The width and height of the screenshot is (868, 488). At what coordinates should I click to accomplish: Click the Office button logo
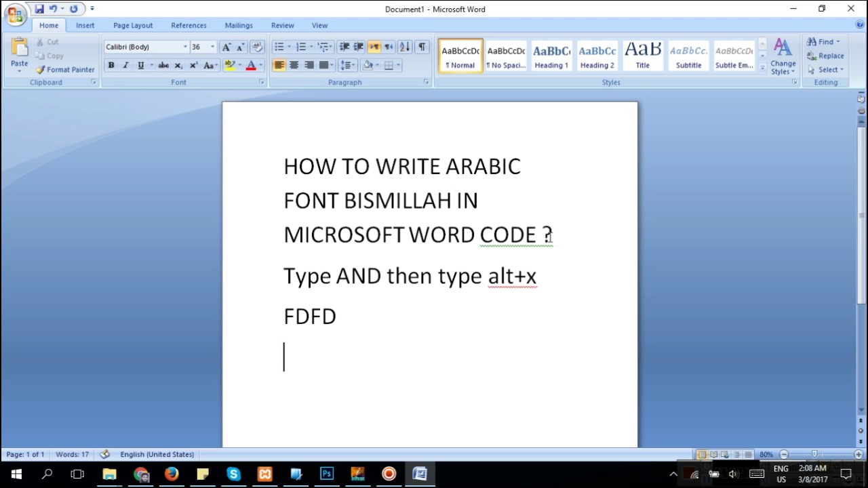[15, 14]
